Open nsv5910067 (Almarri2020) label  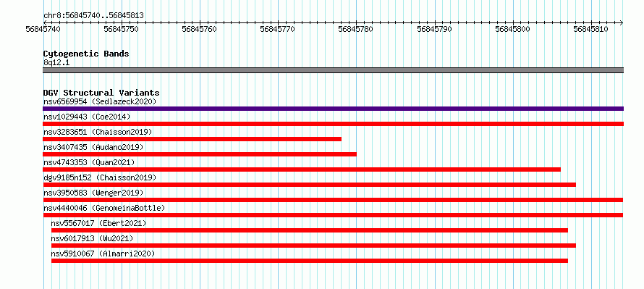(x=103, y=254)
